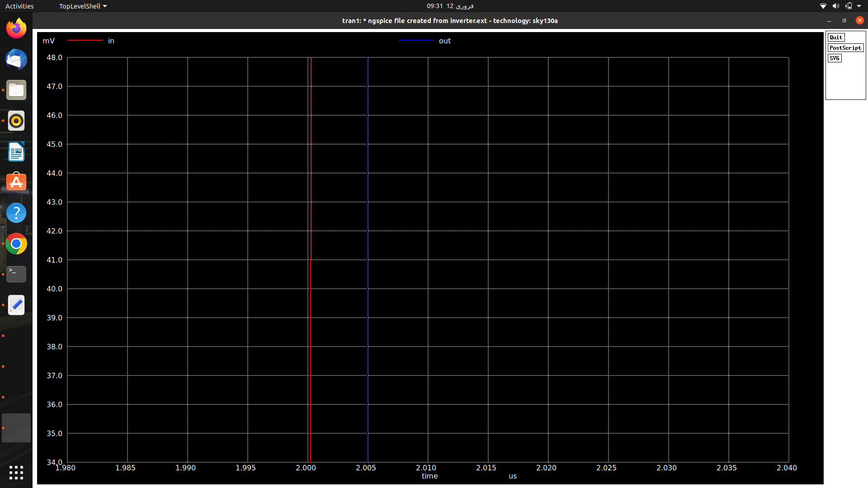Open Rhythmbox music player icon
This screenshot has height=488, width=868.
[x=16, y=121]
